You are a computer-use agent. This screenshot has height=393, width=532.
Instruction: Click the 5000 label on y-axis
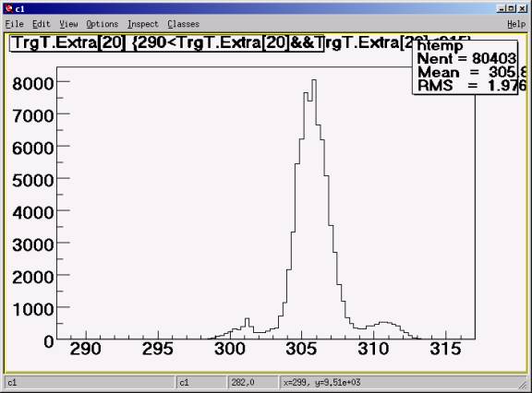click(33, 180)
